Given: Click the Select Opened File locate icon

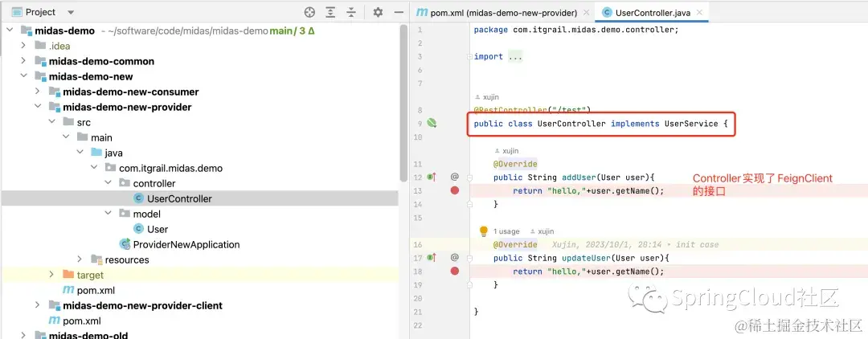Looking at the screenshot, I should click(309, 12).
